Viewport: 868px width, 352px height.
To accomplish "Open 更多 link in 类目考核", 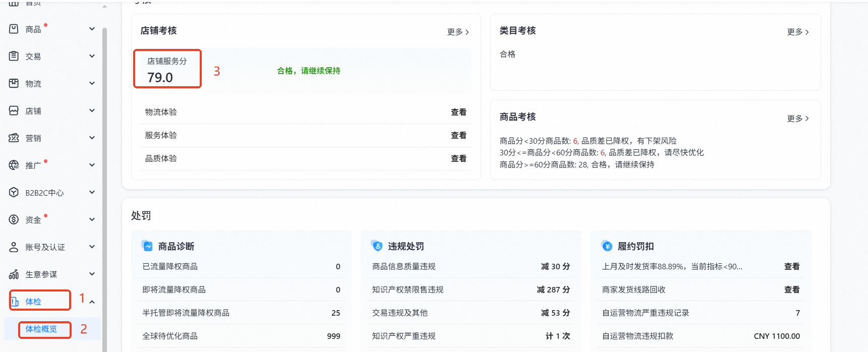I will click(x=797, y=32).
